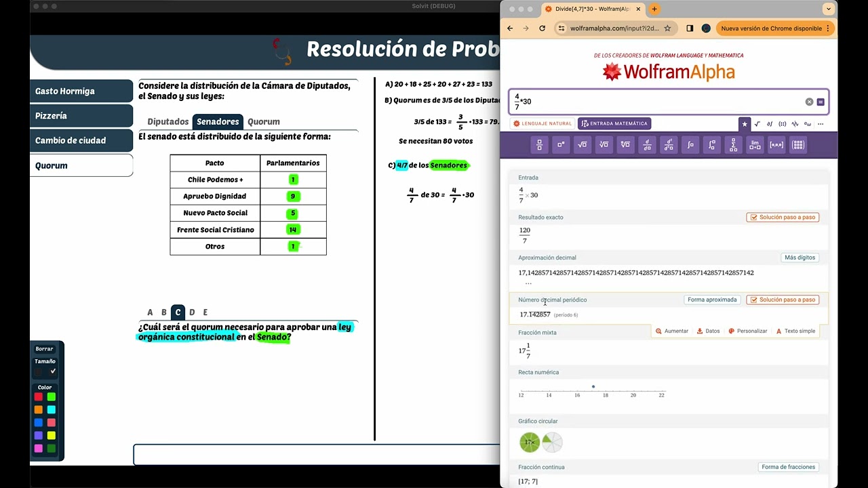Click Forma aproximada button
The height and width of the screenshot is (488, 868).
[712, 300]
